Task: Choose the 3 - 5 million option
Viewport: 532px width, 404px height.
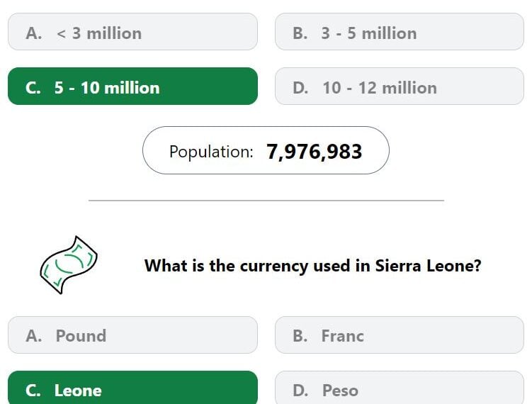Action: click(x=400, y=32)
